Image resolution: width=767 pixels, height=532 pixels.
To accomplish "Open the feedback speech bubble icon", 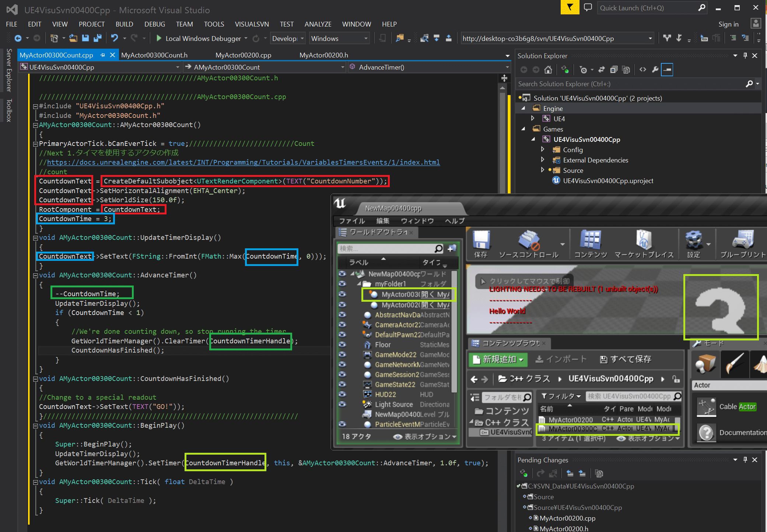I will (588, 7).
